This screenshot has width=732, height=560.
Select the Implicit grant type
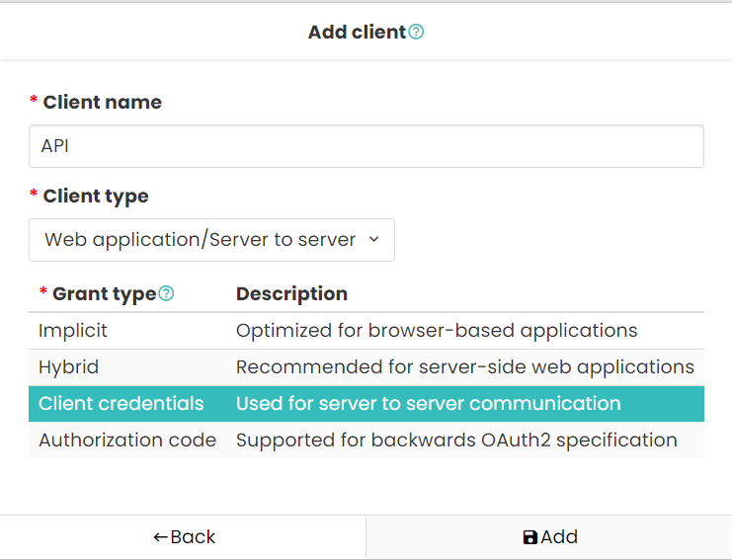point(366,331)
